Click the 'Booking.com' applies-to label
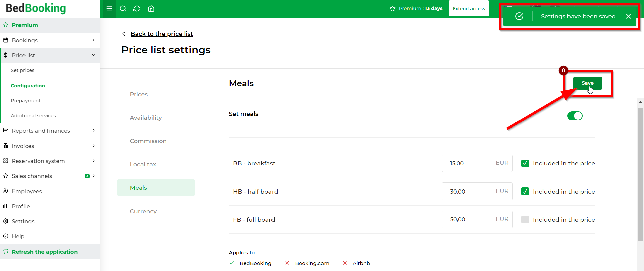Image resolution: width=644 pixels, height=271 pixels. (312, 263)
